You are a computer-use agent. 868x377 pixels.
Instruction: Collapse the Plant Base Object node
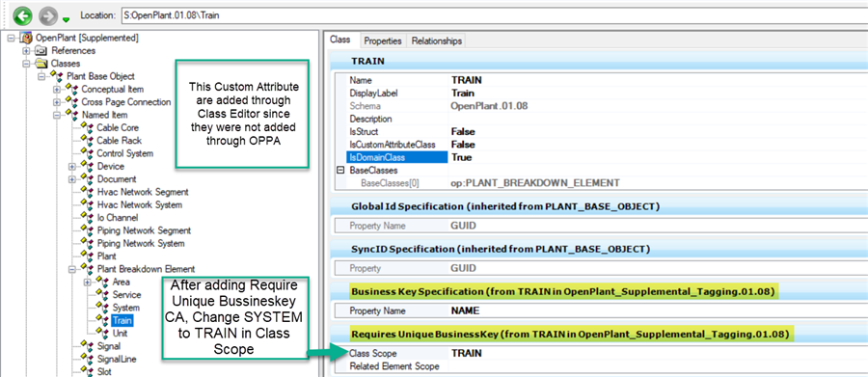tap(41, 76)
